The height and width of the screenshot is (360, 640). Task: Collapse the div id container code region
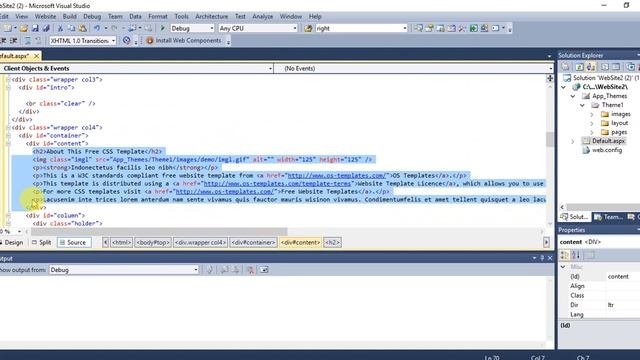click(x=8, y=136)
